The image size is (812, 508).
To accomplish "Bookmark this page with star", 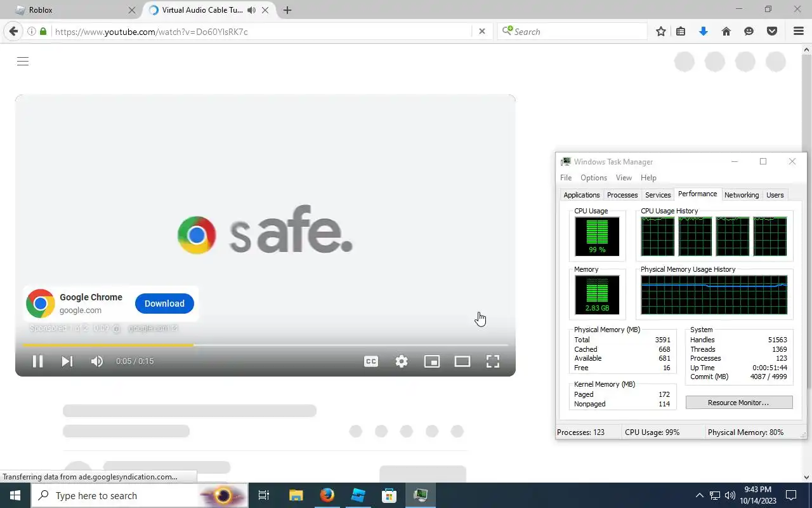I will click(661, 31).
